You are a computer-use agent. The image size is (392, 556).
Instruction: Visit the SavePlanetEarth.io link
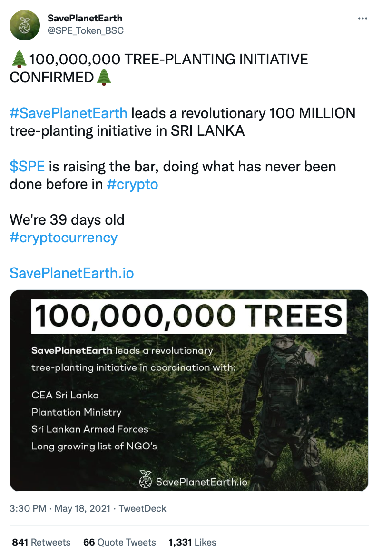[71, 273]
